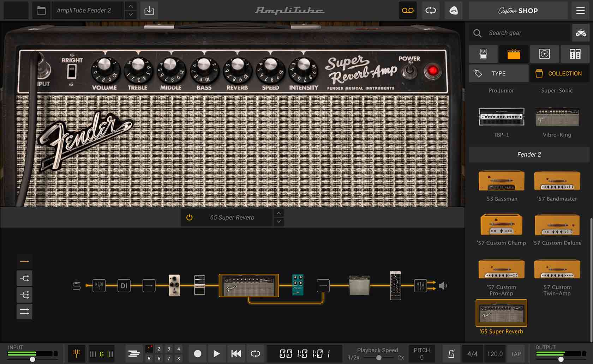Select the three-way split routing option
The height and width of the screenshot is (364, 593).
24,295
